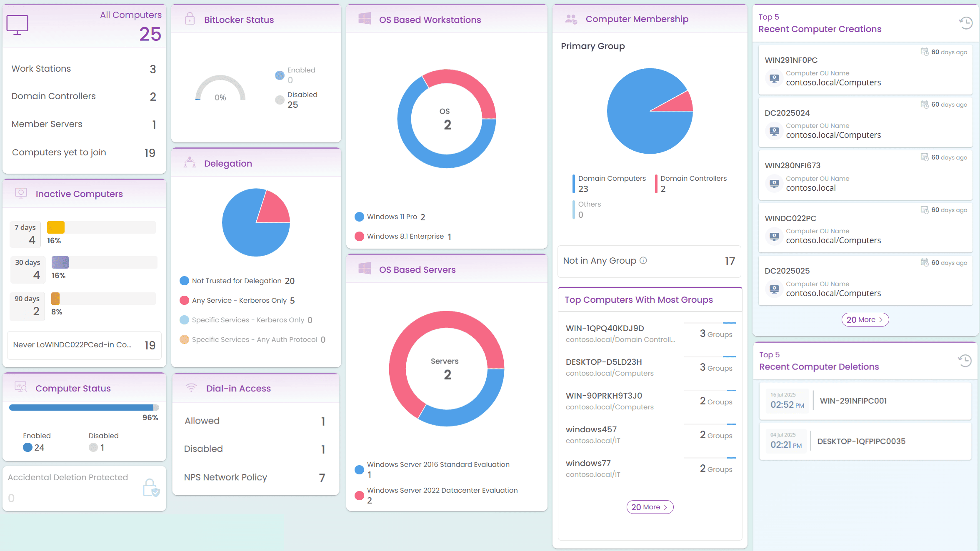Click the history icon beside Recent Computer Deletions
Screen dimensions: 980x551
coord(965,361)
